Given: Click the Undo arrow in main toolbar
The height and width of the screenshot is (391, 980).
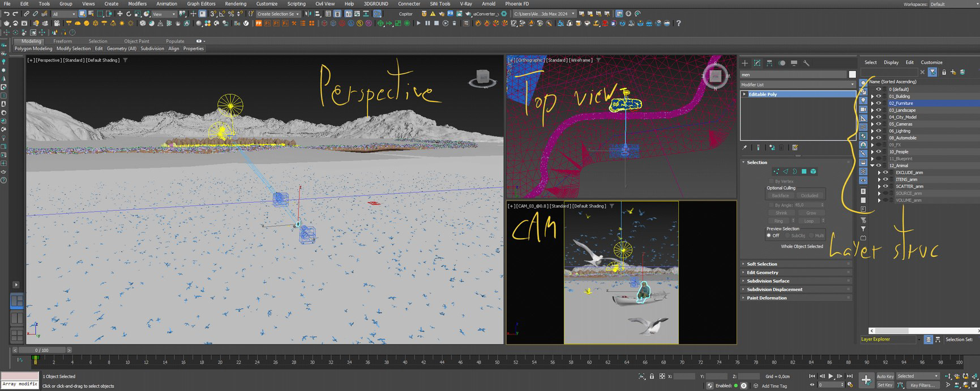Looking at the screenshot, I should [x=7, y=14].
